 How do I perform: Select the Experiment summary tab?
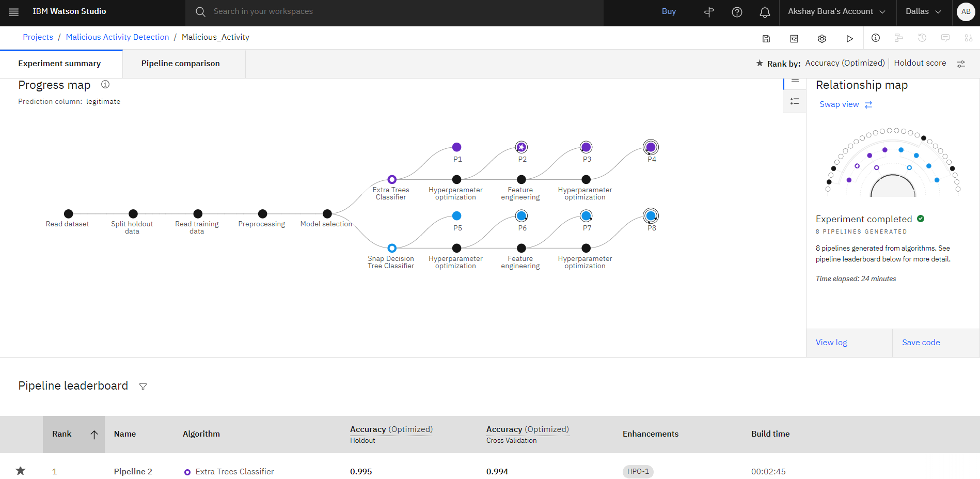pyautogui.click(x=59, y=63)
